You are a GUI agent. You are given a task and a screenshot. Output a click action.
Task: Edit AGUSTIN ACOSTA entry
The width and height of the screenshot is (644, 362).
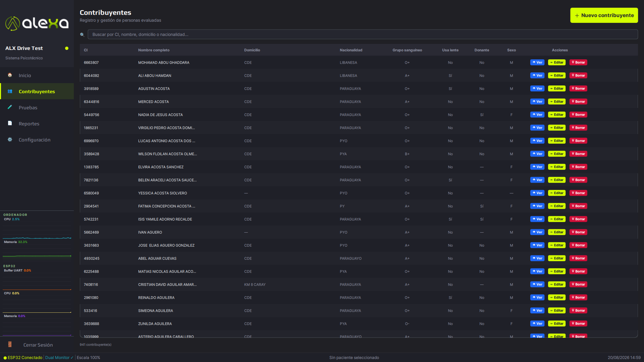[x=557, y=88]
